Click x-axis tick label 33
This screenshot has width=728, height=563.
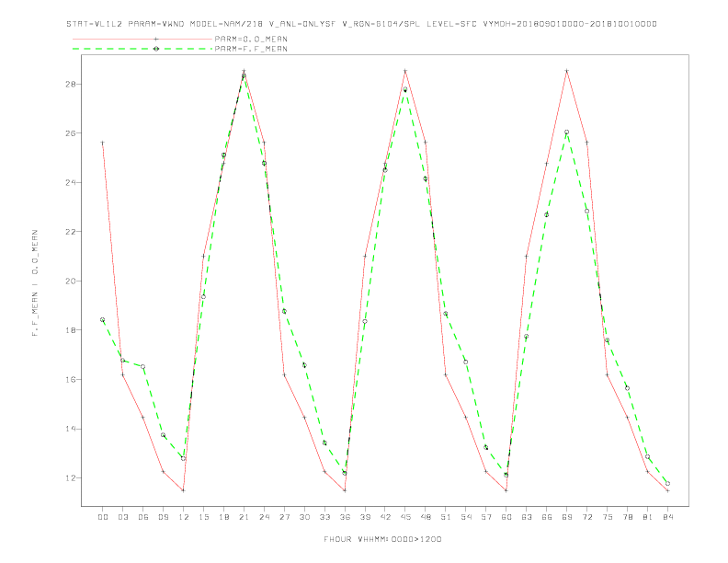(324, 517)
